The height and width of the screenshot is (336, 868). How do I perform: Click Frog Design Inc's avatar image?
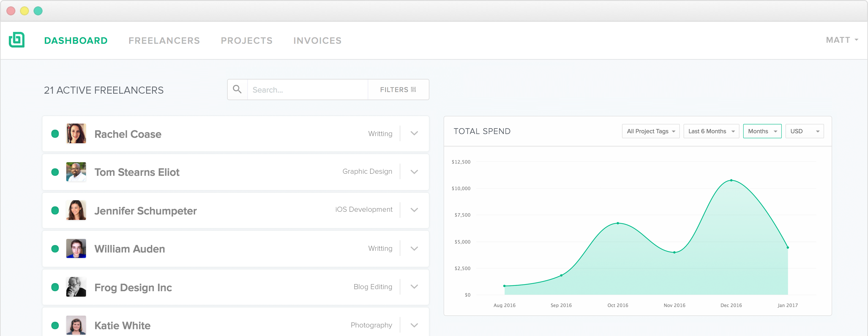[x=76, y=287]
